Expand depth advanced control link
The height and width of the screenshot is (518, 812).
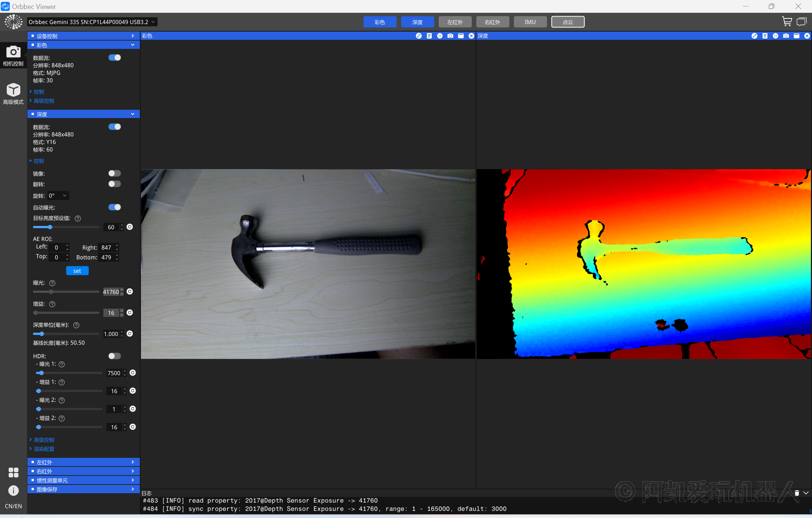tap(44, 440)
